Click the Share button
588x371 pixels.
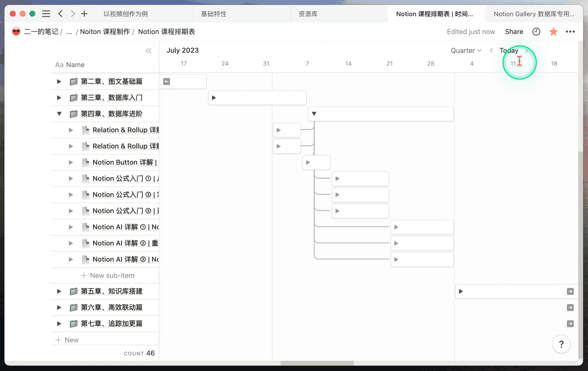tap(514, 32)
